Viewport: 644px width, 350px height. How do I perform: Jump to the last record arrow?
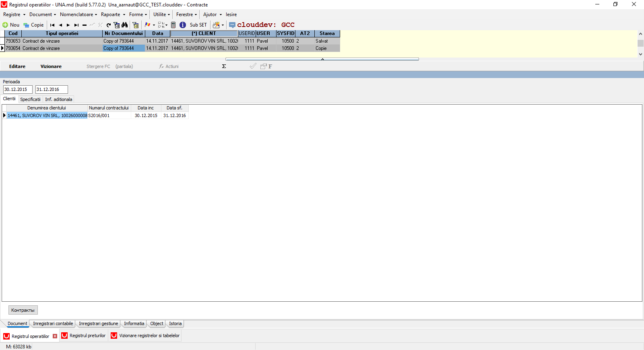(x=76, y=25)
